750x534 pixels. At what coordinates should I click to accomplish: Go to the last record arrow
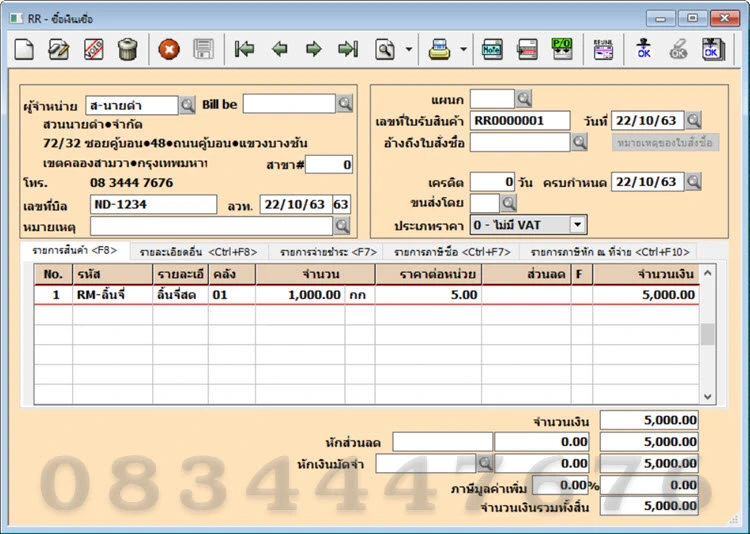click(348, 49)
